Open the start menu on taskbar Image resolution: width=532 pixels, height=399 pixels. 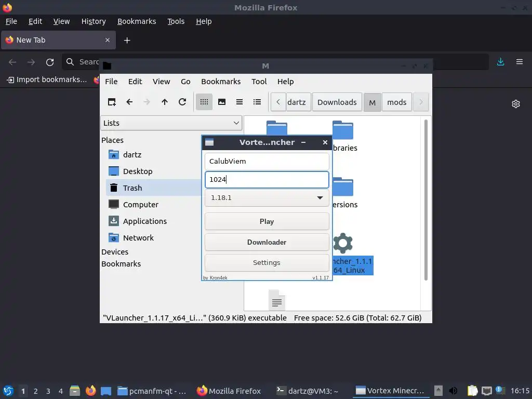click(x=8, y=391)
